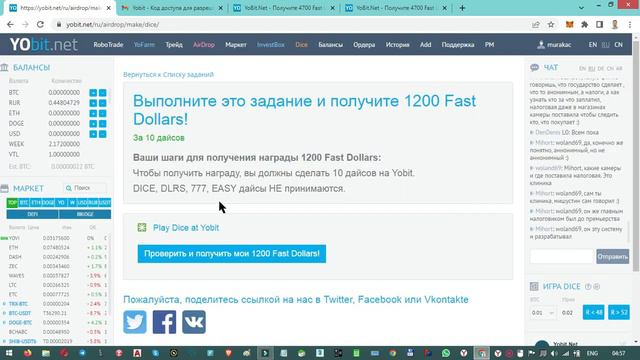Screen dimensions: 640x360
Task: Open WhatsApp from the taskbar
Action: (446, 353)
